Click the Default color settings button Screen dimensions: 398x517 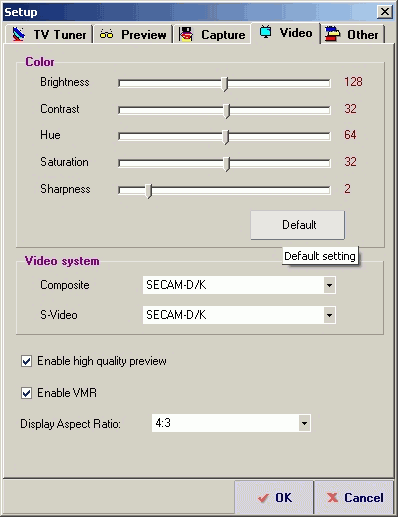click(298, 225)
